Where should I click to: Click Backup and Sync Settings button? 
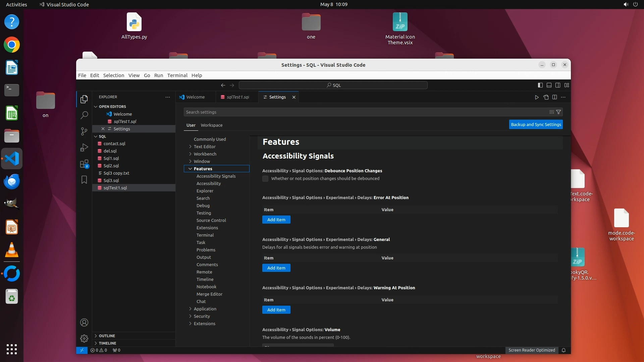(x=536, y=124)
